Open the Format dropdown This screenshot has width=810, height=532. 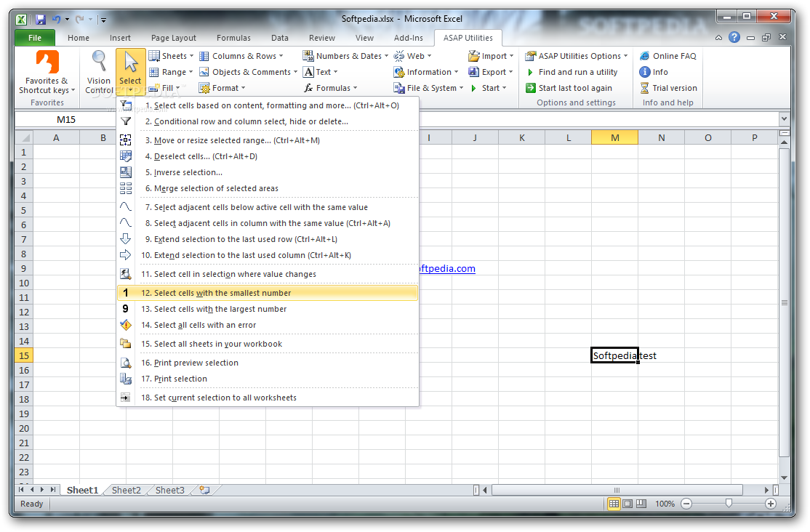[x=222, y=88]
